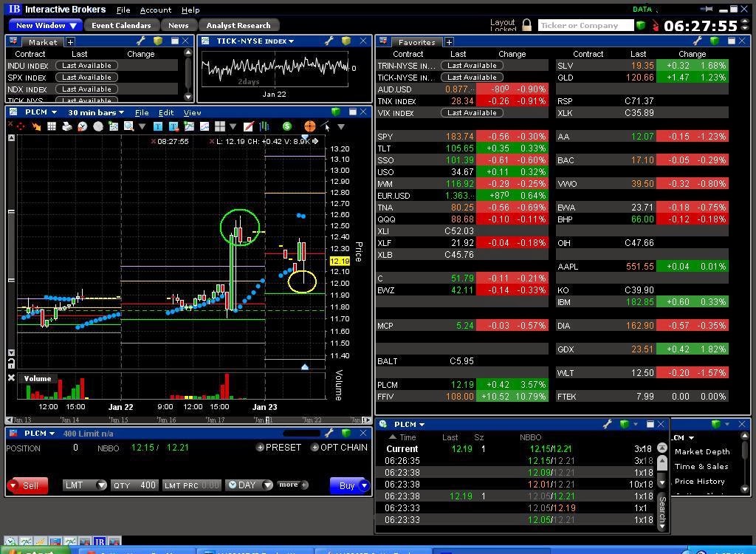This screenshot has height=554, width=756.
Task: Expand the dropdown arrow on Buy button
Action: (x=364, y=485)
